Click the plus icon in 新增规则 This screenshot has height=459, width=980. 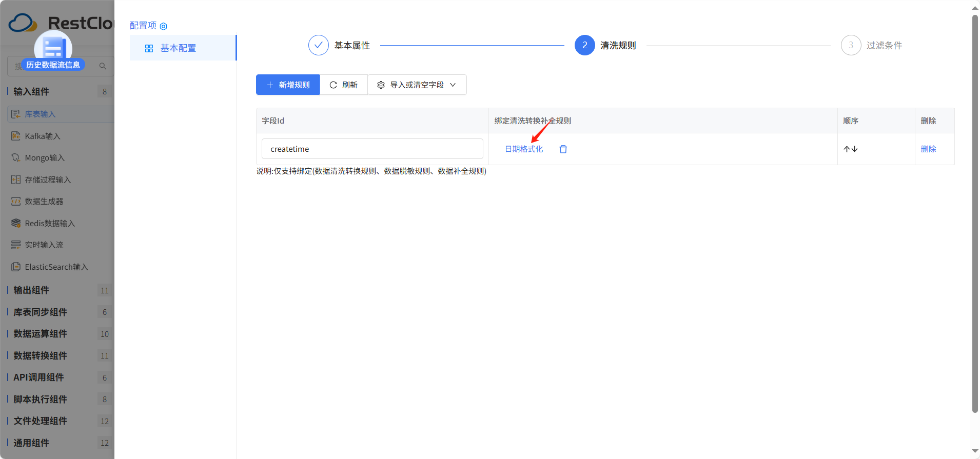(270, 85)
